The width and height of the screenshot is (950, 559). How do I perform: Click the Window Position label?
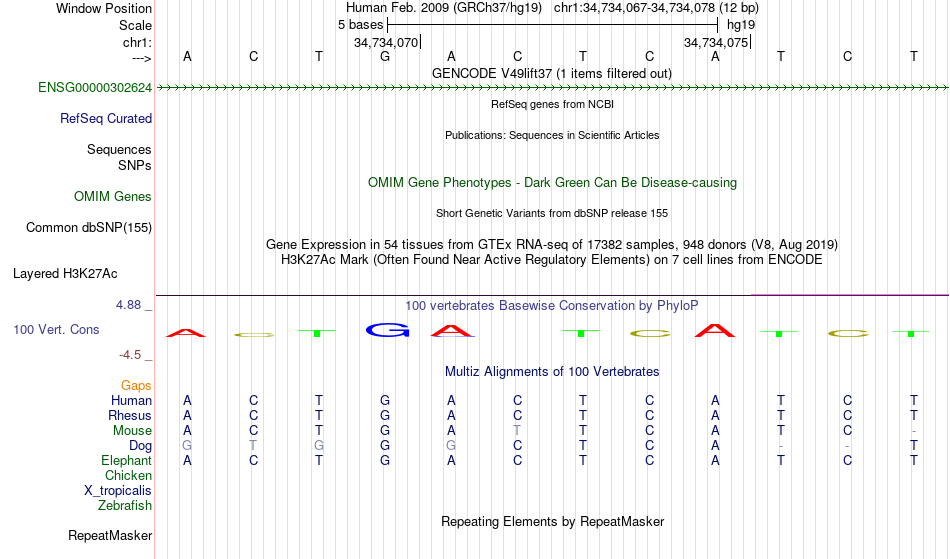click(x=104, y=8)
